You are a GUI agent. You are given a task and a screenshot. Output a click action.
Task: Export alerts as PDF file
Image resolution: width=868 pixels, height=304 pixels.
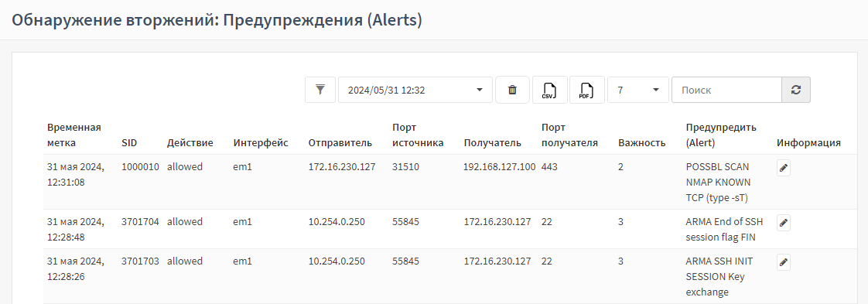point(586,90)
